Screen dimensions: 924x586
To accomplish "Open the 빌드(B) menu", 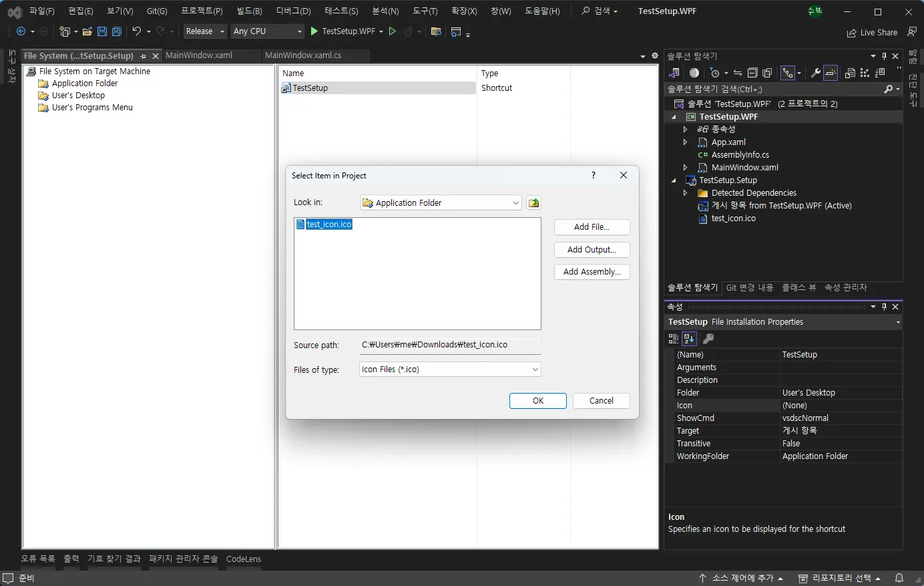I will click(x=250, y=11).
